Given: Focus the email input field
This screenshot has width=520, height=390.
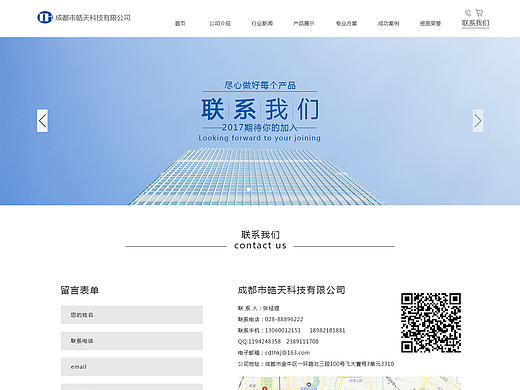Looking at the screenshot, I should coord(132,367).
